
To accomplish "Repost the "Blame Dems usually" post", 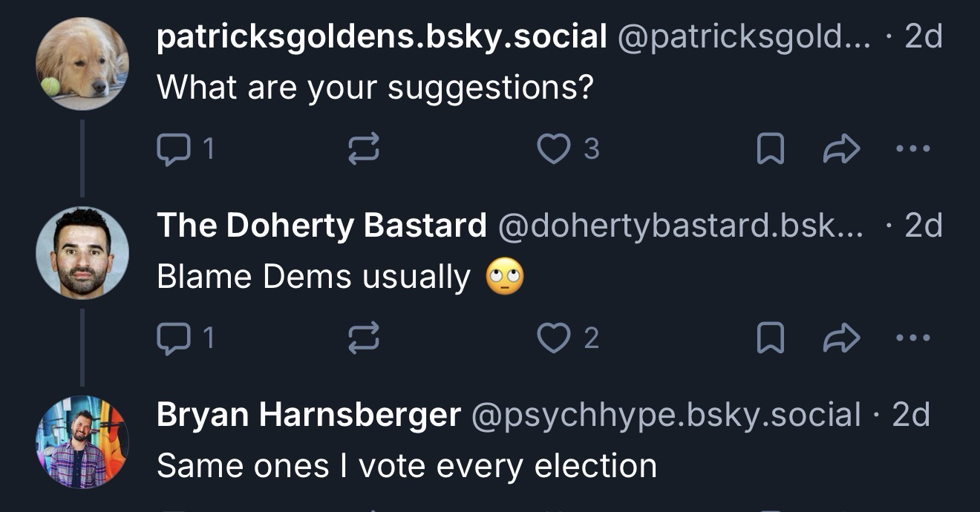I will 364,338.
